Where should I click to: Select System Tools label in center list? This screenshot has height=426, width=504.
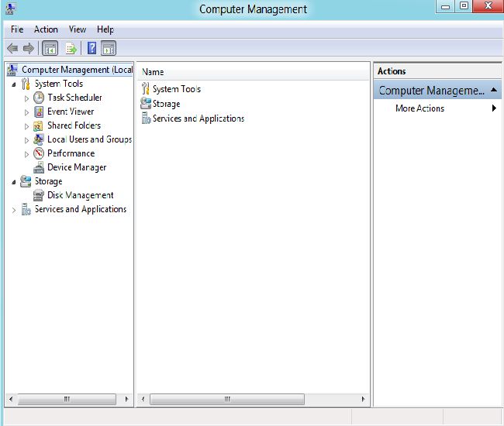177,89
